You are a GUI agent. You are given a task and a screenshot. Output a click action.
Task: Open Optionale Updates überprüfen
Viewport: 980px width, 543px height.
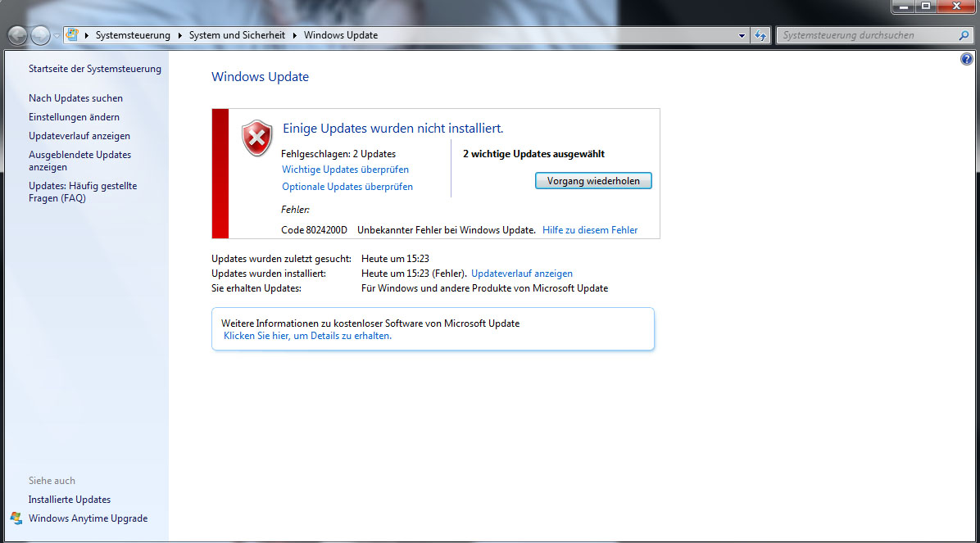(347, 186)
